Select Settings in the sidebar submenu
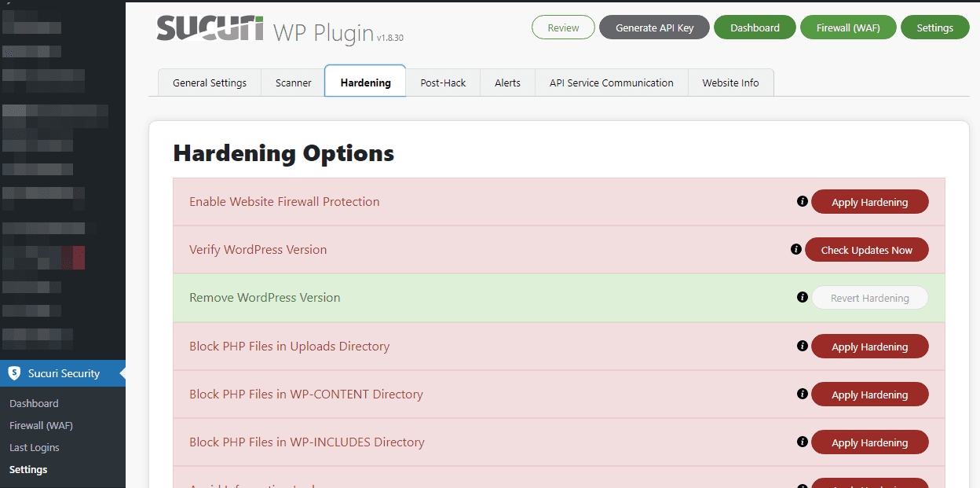This screenshot has width=980, height=488. click(x=28, y=469)
